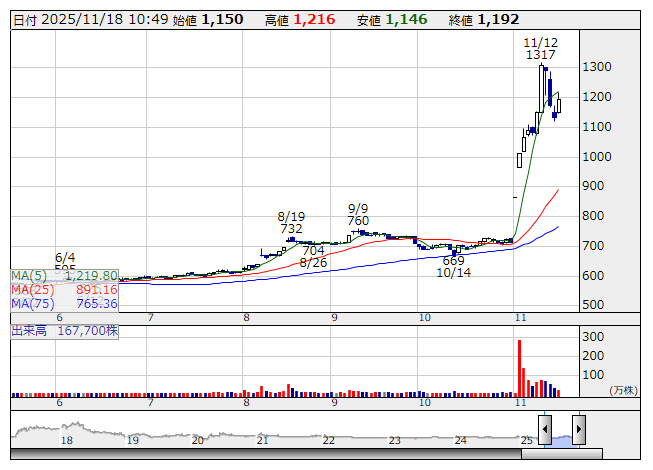Click the 8/19 high marker labeled 732

(x=291, y=222)
